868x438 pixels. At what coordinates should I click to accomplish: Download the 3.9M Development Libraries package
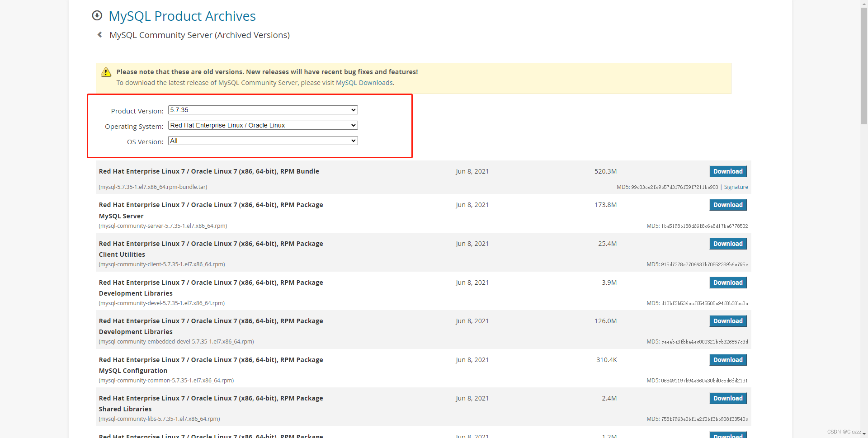(728, 283)
